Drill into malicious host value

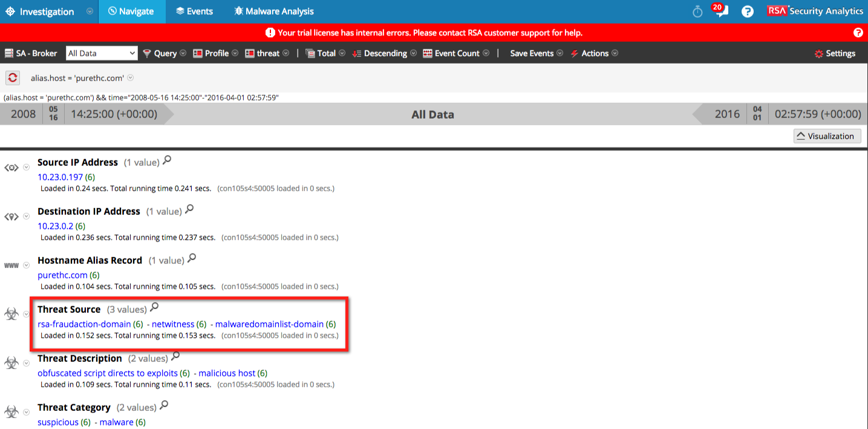pos(227,373)
